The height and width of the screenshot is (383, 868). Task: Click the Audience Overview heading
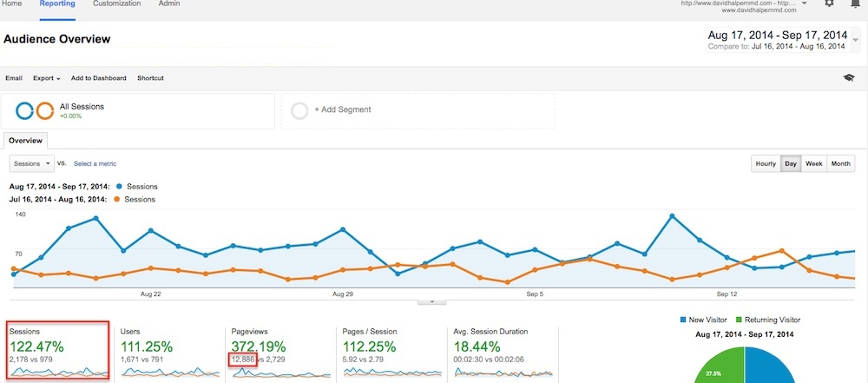point(57,39)
